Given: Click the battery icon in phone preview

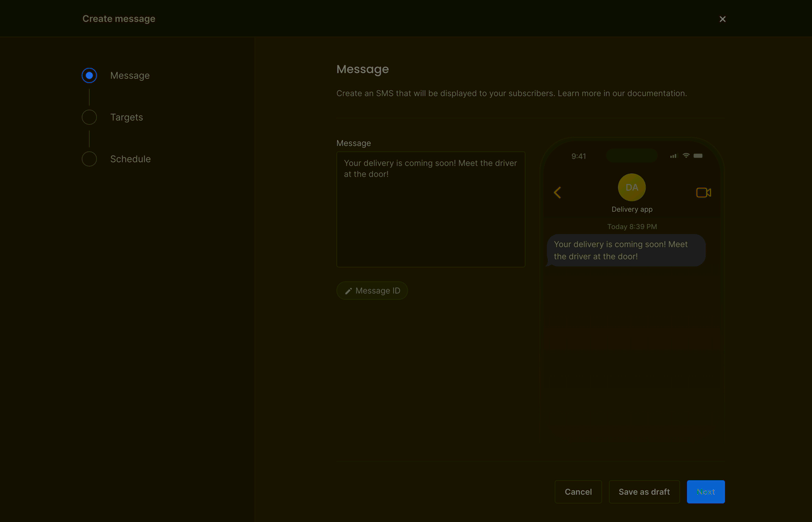Looking at the screenshot, I should coord(698,156).
